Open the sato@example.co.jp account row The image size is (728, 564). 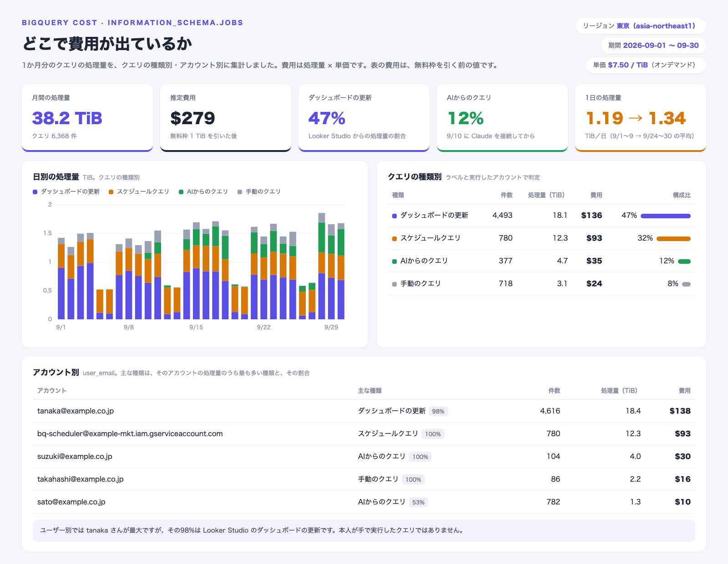pyautogui.click(x=364, y=502)
